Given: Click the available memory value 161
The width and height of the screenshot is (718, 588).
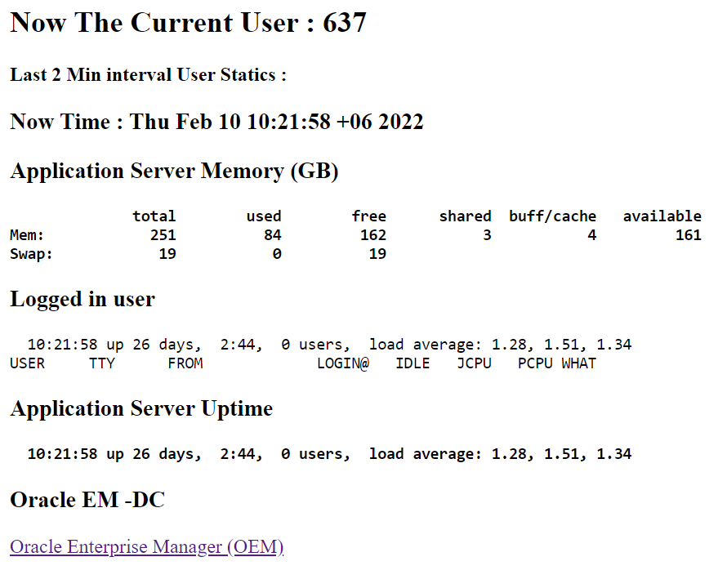Looking at the screenshot, I should (688, 235).
